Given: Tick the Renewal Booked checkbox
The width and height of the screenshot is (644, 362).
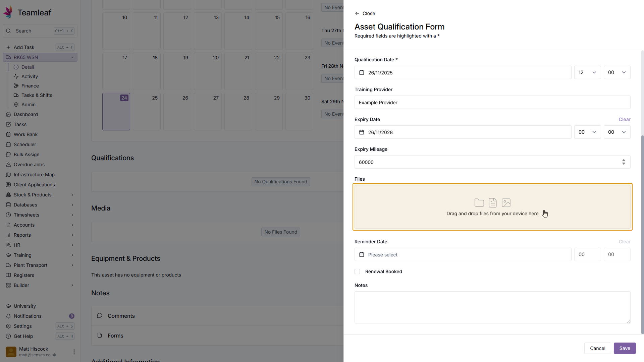Looking at the screenshot, I should click(357, 271).
